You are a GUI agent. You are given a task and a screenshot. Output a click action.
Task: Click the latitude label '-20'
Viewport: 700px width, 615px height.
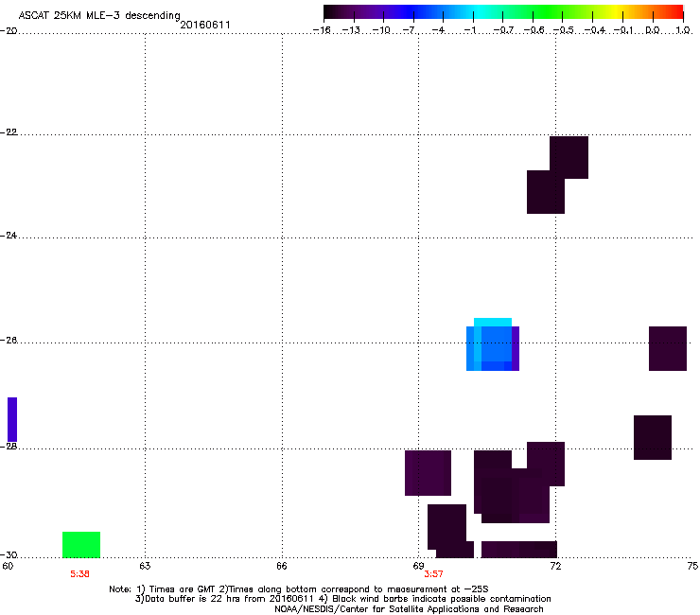(9, 30)
